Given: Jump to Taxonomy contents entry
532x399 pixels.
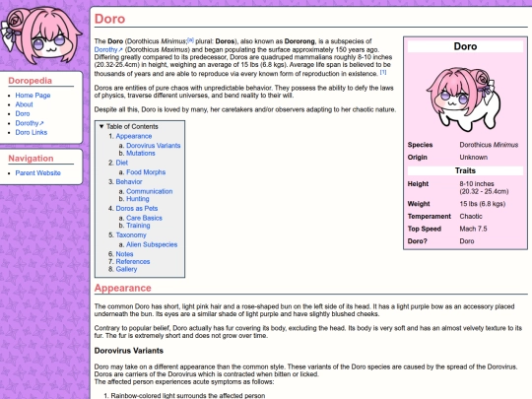Looking at the screenshot, I should point(131,234).
